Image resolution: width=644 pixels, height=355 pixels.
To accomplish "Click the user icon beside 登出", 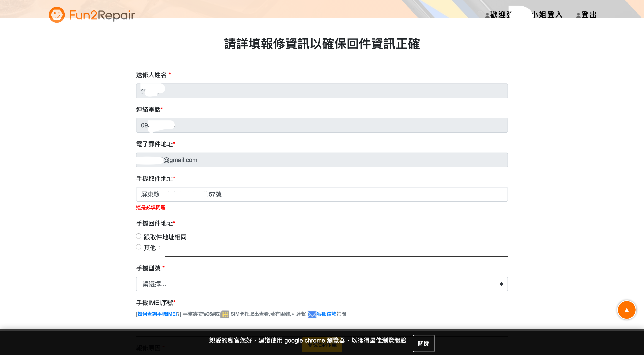I will click(578, 16).
